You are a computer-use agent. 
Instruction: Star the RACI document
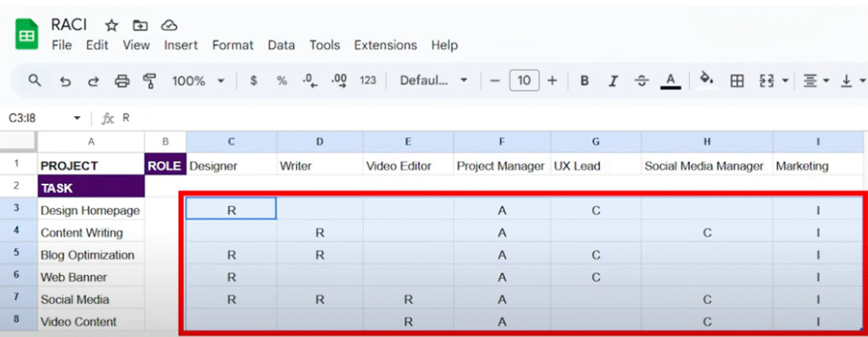[x=112, y=25]
